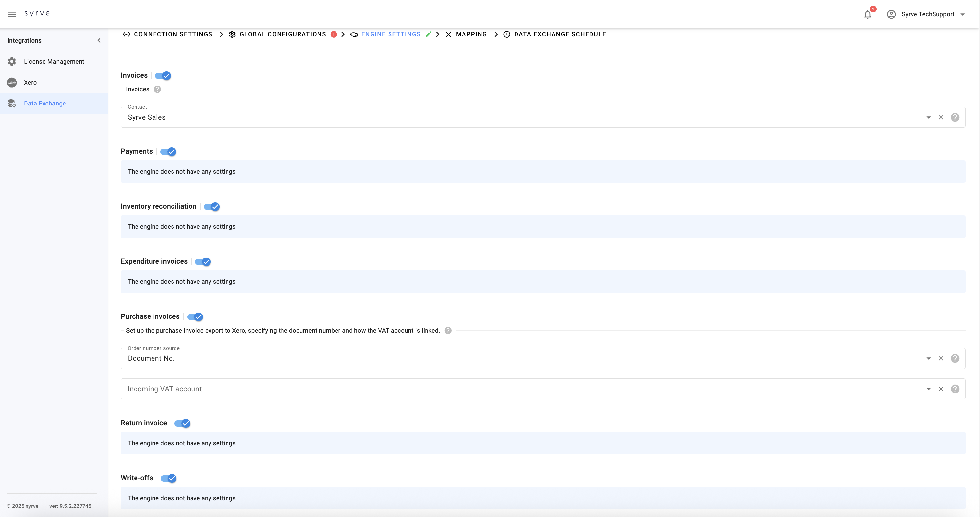The height and width of the screenshot is (517, 980).
Task: Go to Global Configurations step
Action: 283,34
